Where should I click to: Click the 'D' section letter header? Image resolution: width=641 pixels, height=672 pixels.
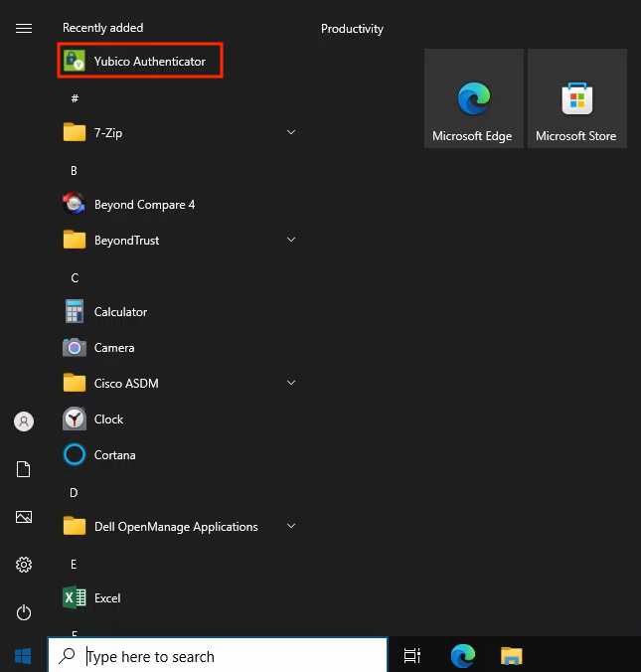74,493
